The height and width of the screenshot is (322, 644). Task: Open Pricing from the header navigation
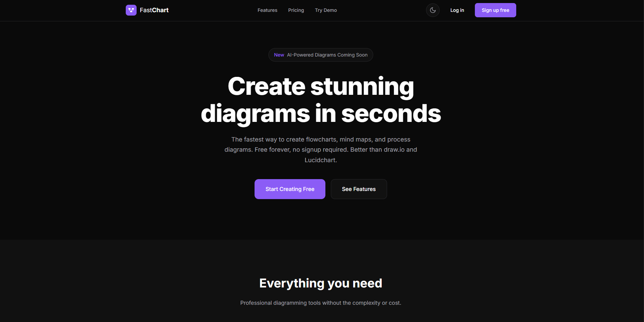(x=296, y=10)
